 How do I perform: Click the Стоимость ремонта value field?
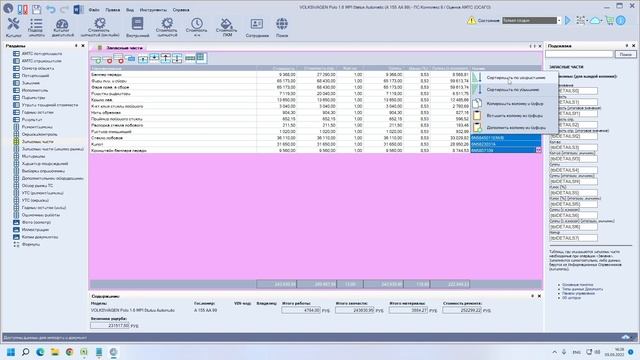(x=462, y=311)
